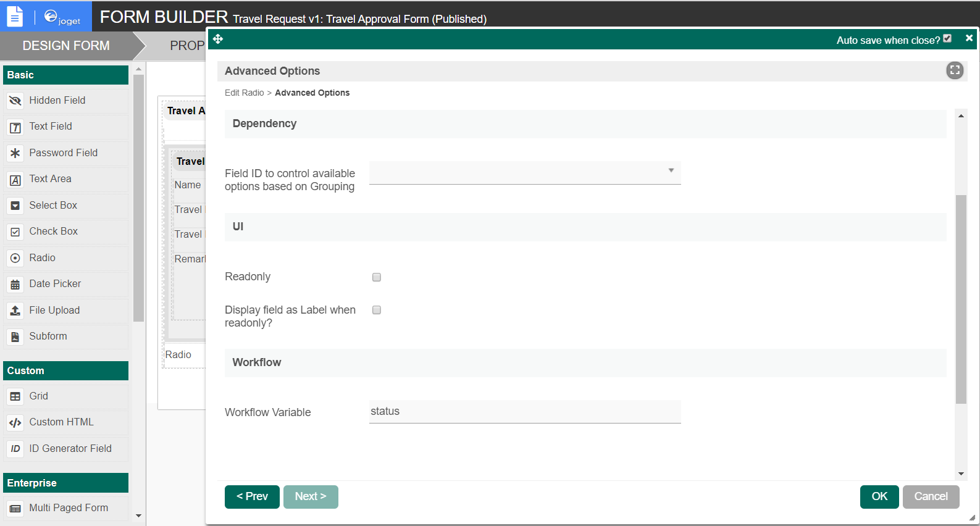Click the Multi Paged Form icon

[15, 509]
